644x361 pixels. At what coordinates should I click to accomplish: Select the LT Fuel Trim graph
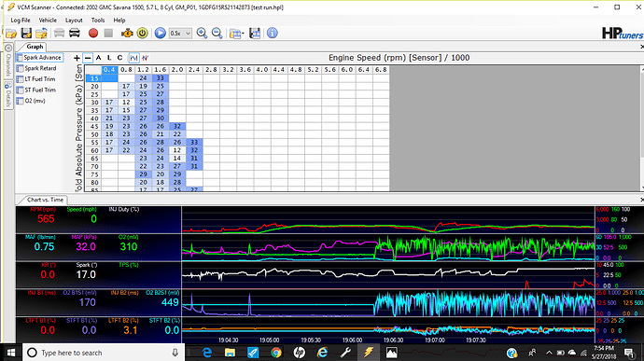35,79
